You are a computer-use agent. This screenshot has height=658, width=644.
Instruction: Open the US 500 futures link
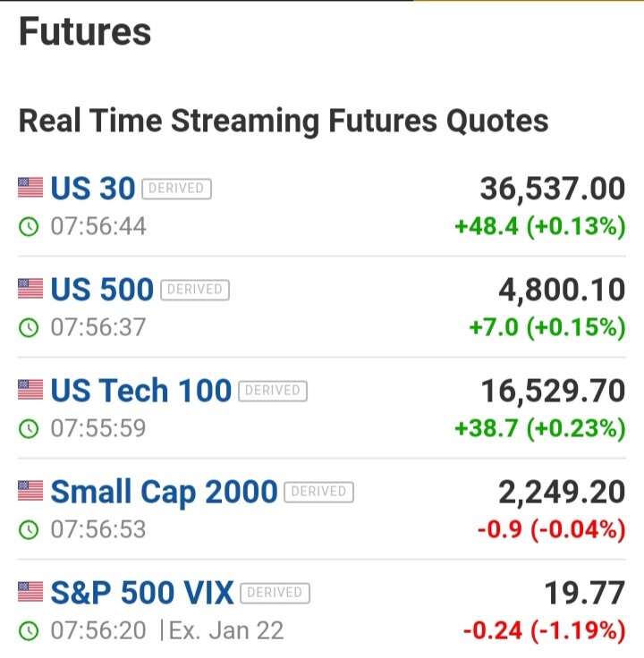point(102,289)
